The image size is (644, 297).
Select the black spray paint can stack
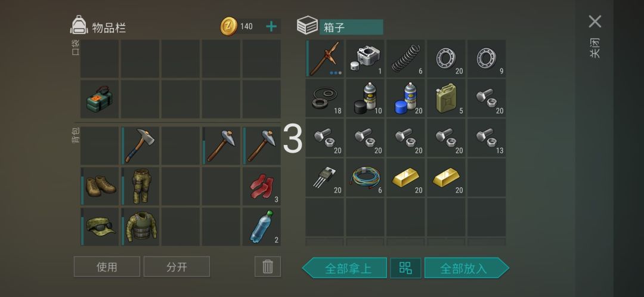365,98
